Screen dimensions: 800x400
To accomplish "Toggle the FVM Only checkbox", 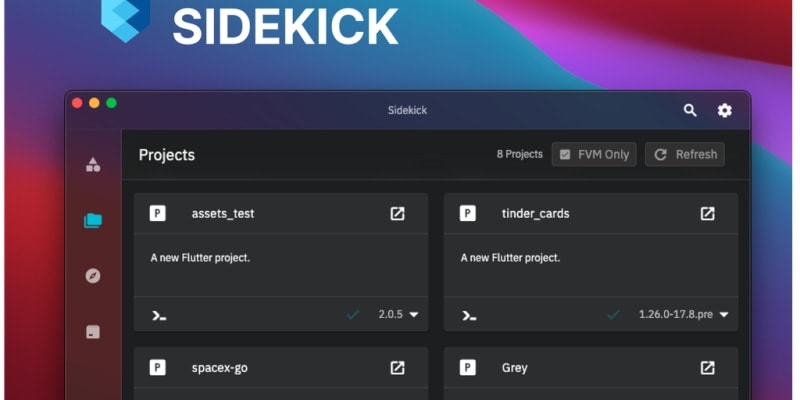I will pos(565,154).
